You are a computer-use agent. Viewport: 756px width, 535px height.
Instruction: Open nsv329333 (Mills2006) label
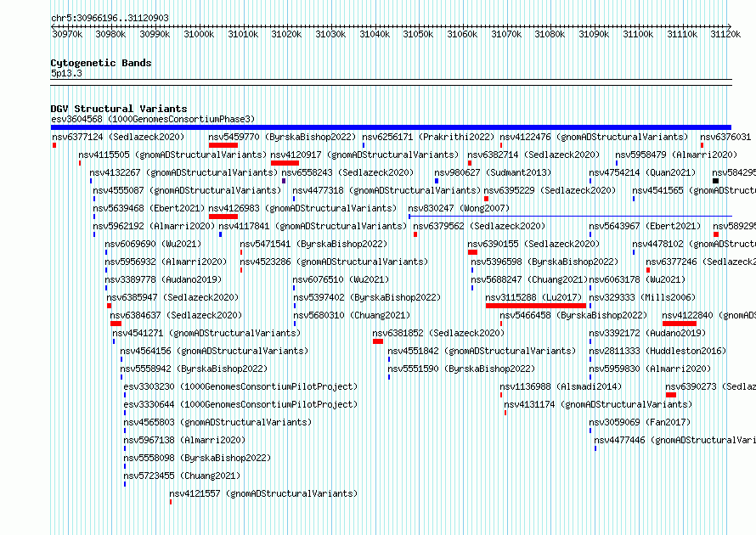point(643,297)
